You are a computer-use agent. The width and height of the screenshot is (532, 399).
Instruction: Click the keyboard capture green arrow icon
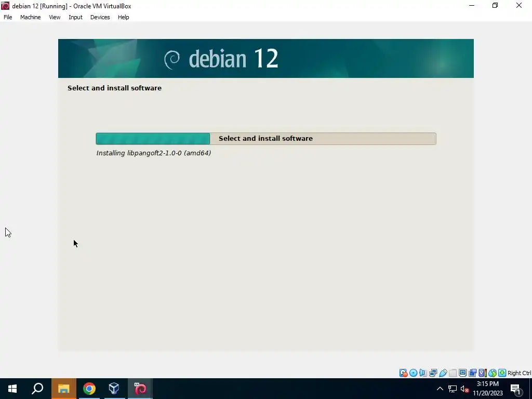coord(502,373)
